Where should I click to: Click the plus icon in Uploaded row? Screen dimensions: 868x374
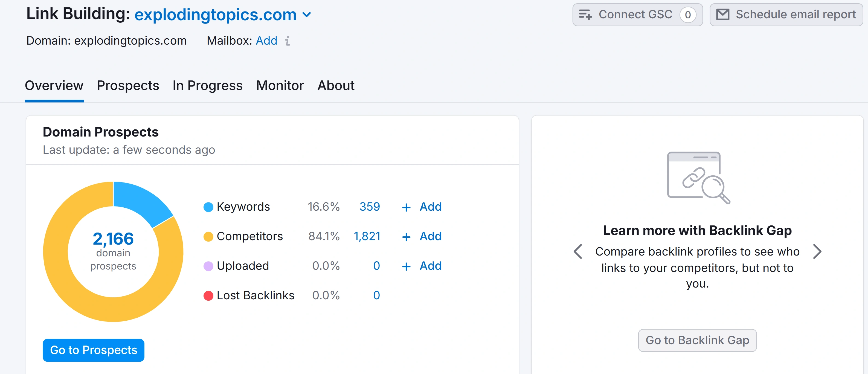point(406,266)
